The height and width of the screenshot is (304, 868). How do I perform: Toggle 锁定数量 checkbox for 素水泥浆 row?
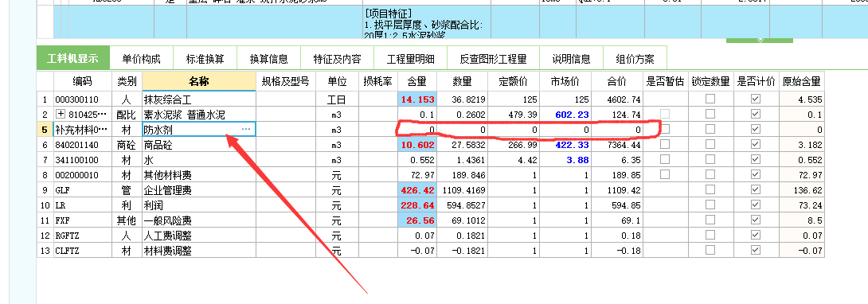(x=710, y=114)
